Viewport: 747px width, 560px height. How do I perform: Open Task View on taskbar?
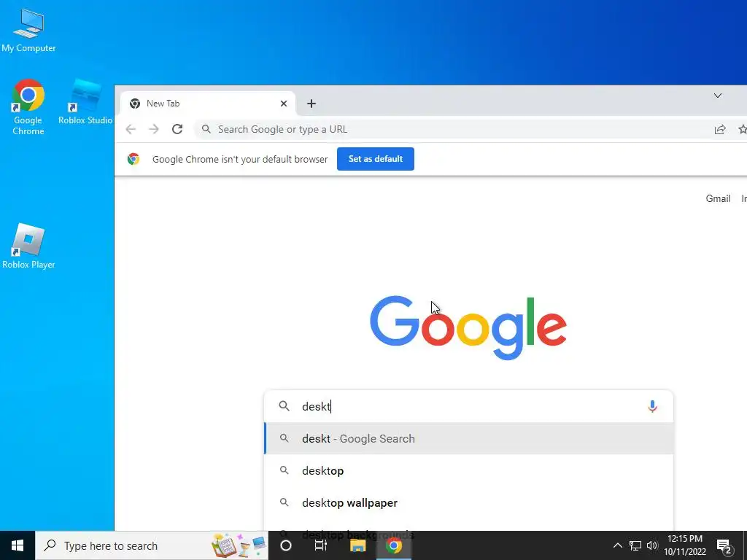321,545
